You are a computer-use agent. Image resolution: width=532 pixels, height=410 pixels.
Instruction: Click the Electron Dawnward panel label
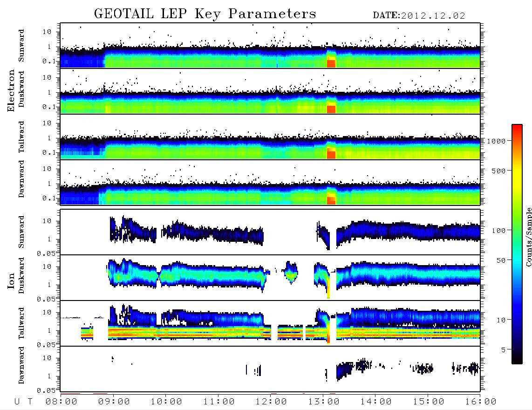(21, 179)
